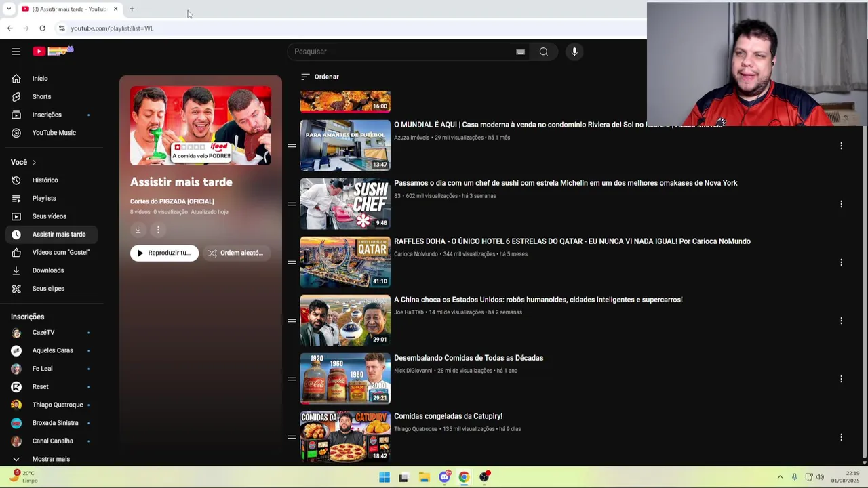Viewport: 868px width, 488px height.
Task: Open the tab search dropdown arrow
Action: tap(8, 9)
